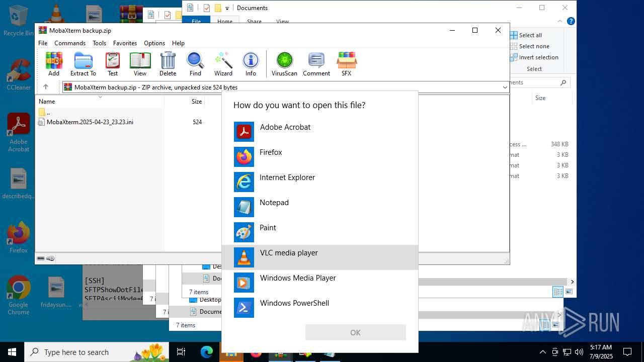644x362 pixels.
Task: Open Find in WinRAR toolbar
Action: pyautogui.click(x=195, y=64)
